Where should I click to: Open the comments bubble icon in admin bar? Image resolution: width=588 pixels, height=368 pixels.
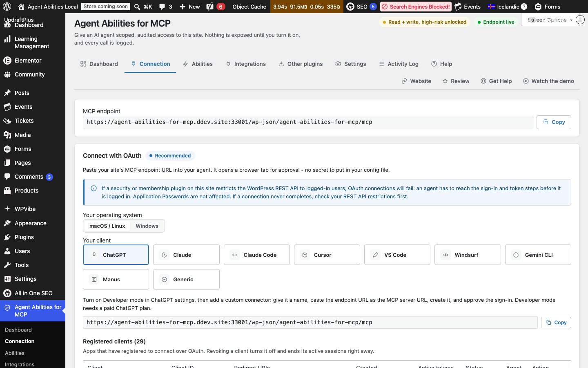pos(162,7)
